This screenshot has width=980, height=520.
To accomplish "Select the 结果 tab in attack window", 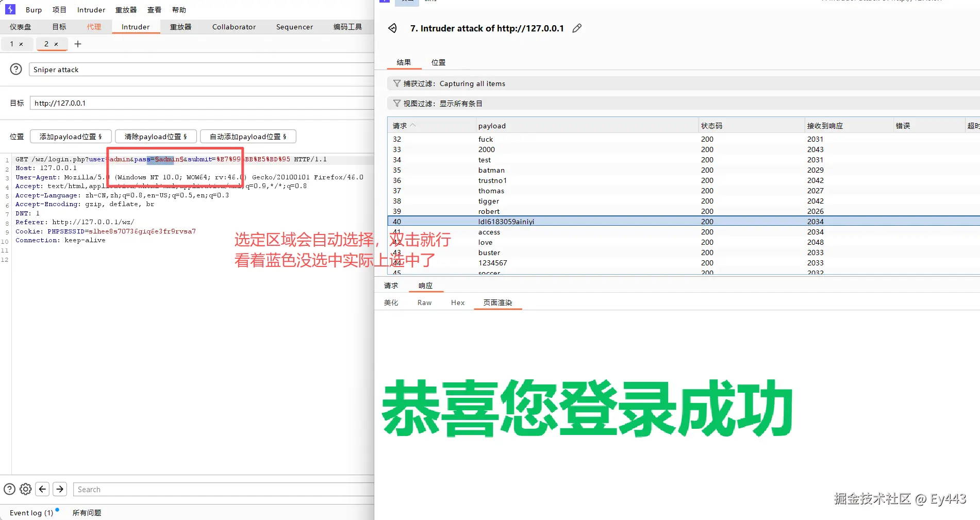I will tap(404, 62).
